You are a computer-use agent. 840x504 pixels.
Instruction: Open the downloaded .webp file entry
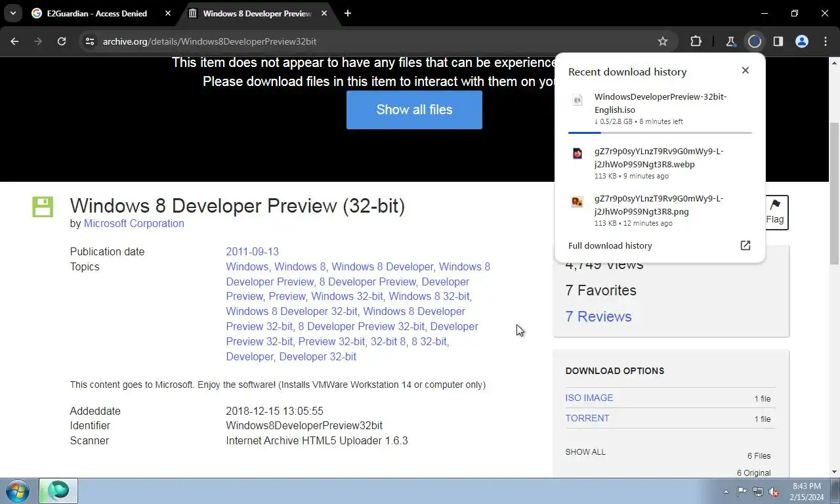click(660, 163)
